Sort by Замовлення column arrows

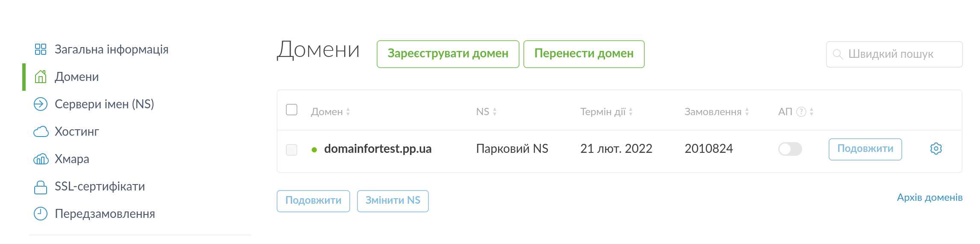coord(747,112)
